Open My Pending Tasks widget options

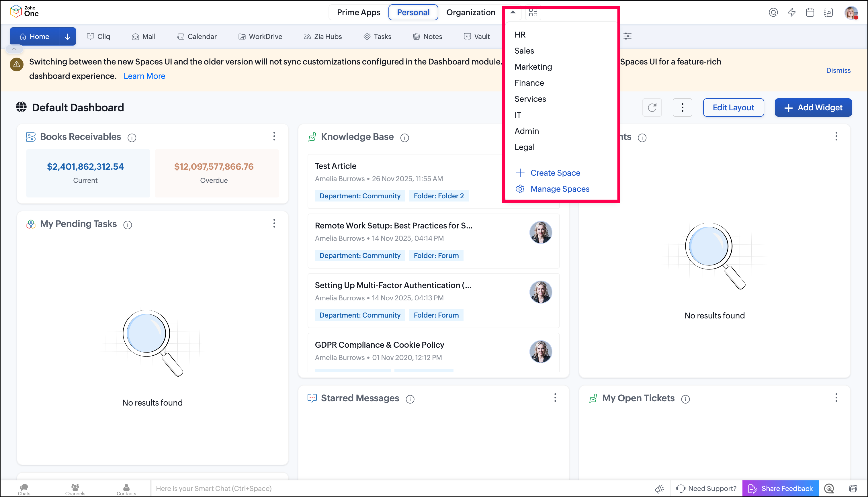(x=274, y=224)
